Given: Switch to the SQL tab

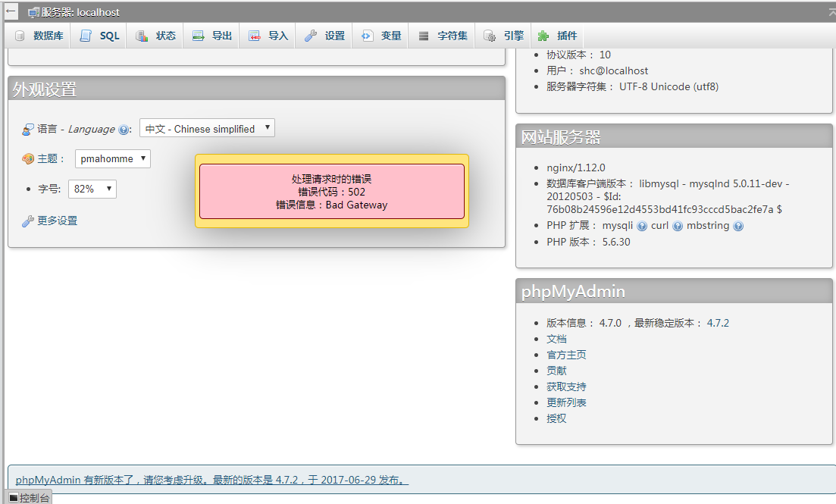Looking at the screenshot, I should pos(99,36).
